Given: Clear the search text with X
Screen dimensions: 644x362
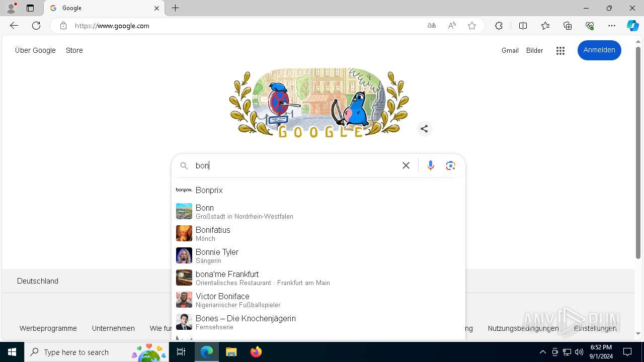Looking at the screenshot, I should tap(406, 165).
